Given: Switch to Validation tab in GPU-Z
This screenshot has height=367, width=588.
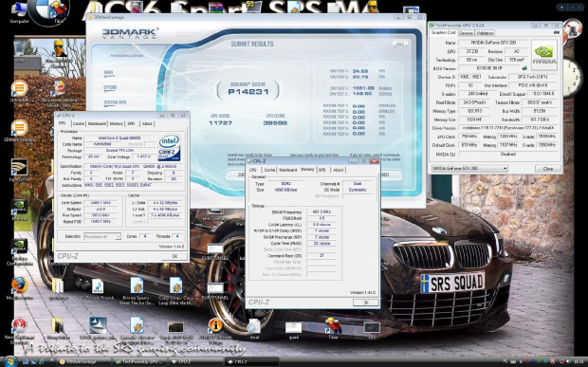Looking at the screenshot, I should (x=485, y=33).
